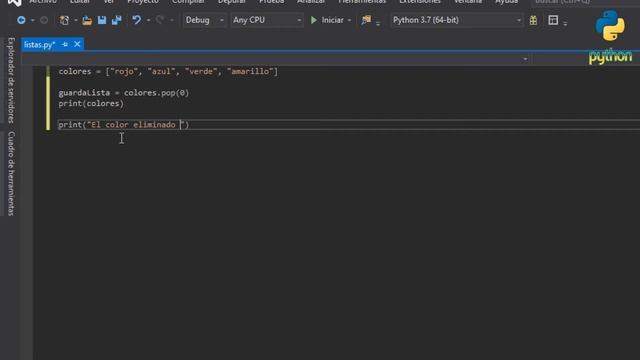Open the Cuadro de herramientas side panel

click(11, 173)
